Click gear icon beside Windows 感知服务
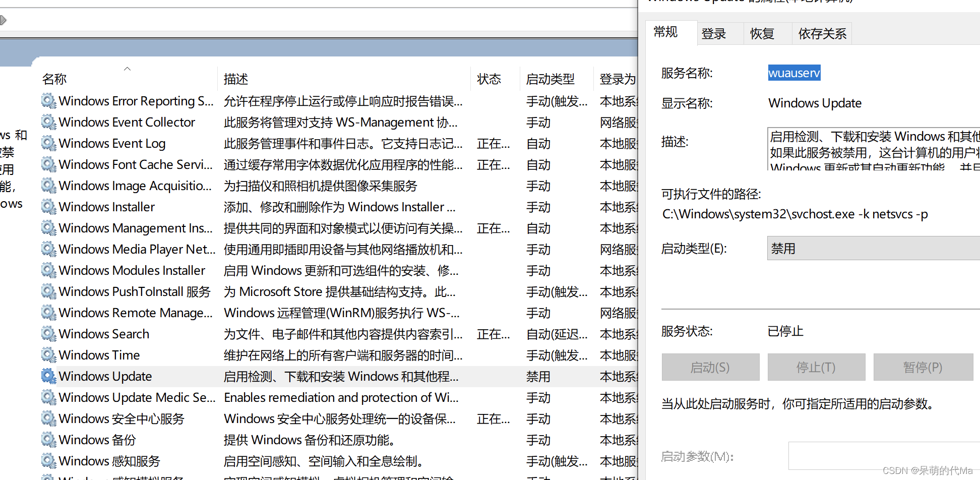 click(48, 461)
